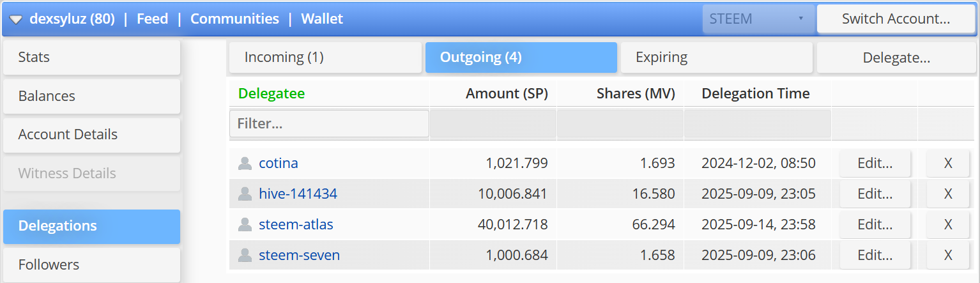Click Switch Account... button

pos(896,19)
